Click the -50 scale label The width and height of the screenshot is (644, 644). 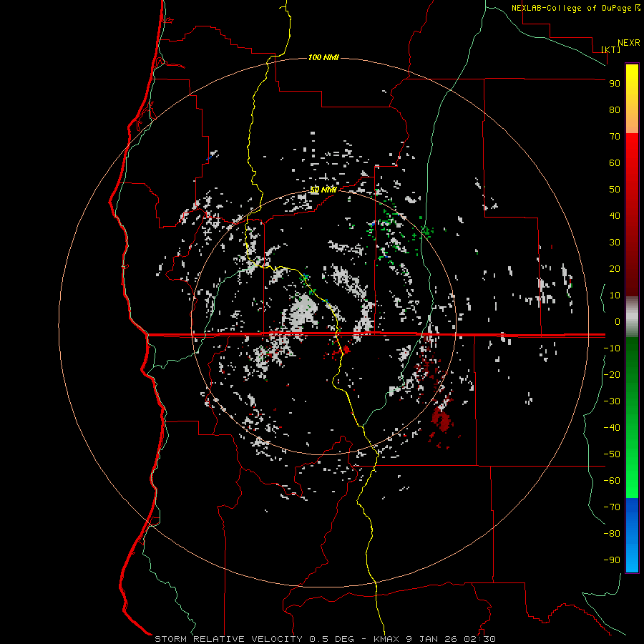(612, 454)
